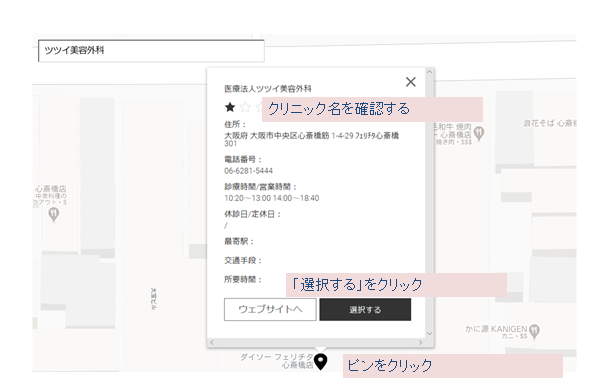Open the ウェブサイトへ button
The image size is (600, 387).
pyautogui.click(x=270, y=309)
